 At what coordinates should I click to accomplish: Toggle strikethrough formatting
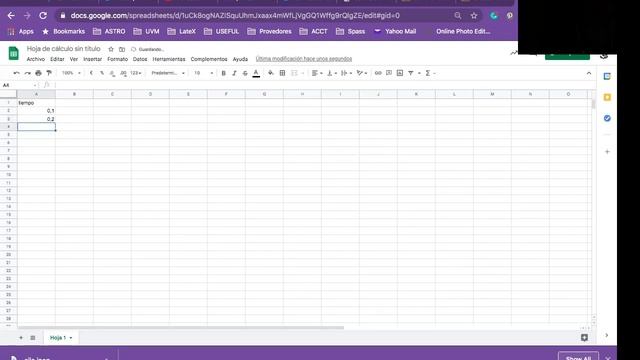[245, 73]
